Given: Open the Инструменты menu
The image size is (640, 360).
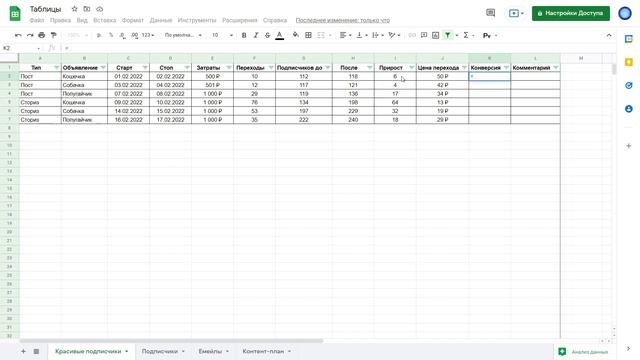Looking at the screenshot, I should click(x=197, y=20).
